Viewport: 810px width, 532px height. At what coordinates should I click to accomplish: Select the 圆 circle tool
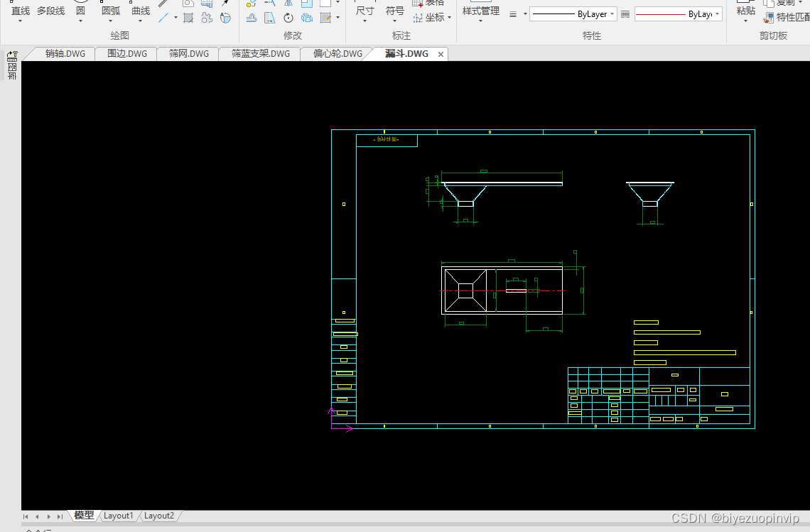point(80,11)
